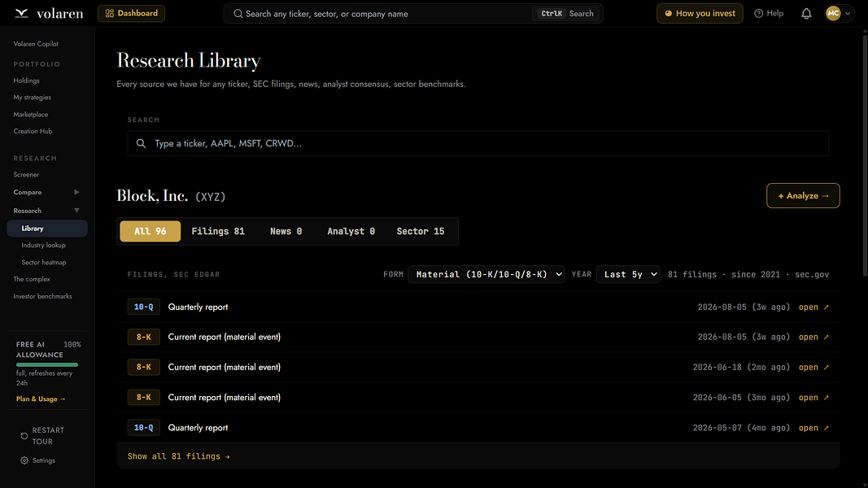
Task: Click the Restart Tour refresh icon
Action: [x=24, y=436]
